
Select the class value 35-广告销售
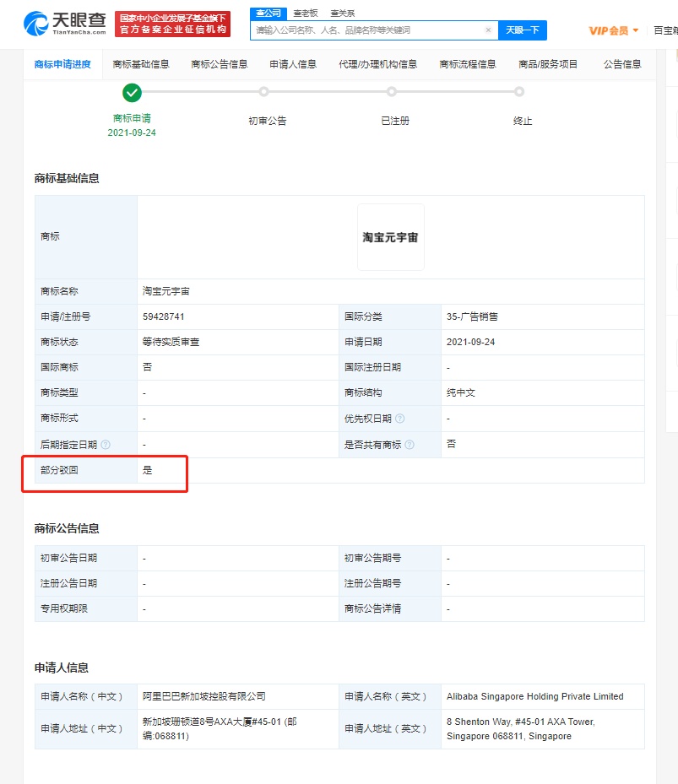472,316
